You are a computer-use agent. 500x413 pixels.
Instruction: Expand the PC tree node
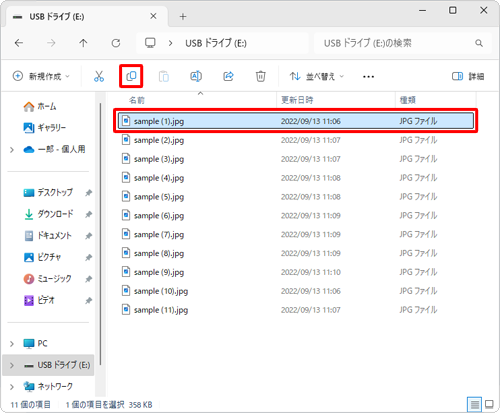[x=12, y=343]
